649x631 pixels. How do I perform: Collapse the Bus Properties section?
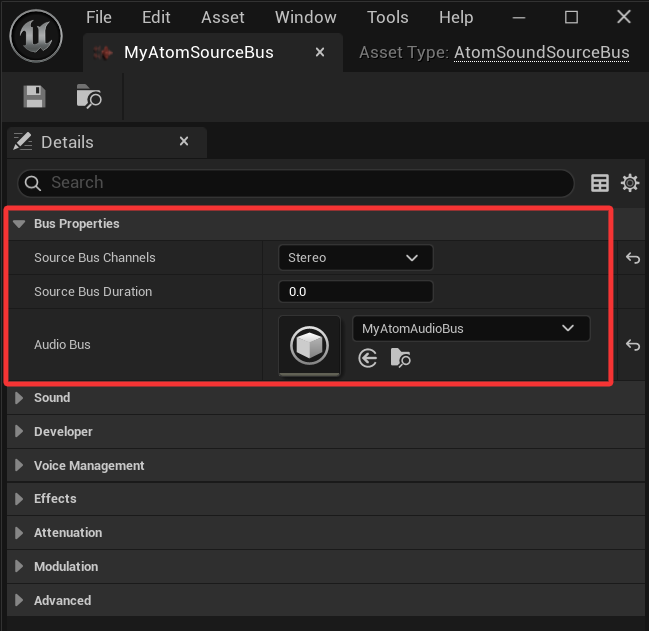click(x=19, y=224)
